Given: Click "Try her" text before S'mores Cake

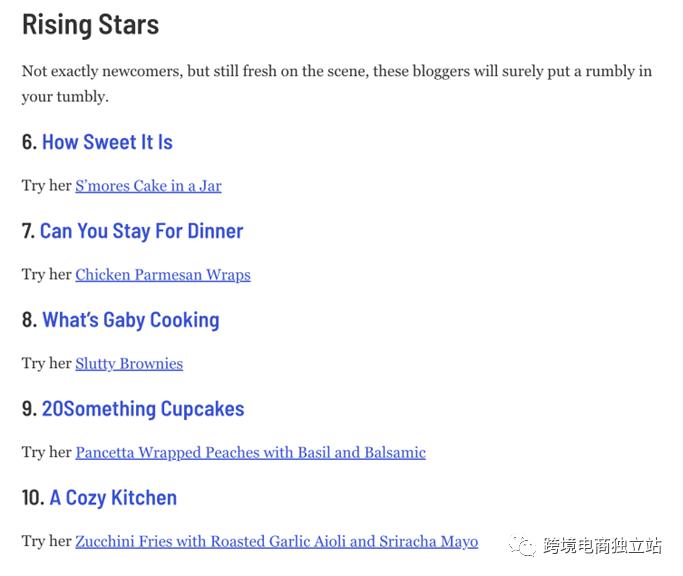Looking at the screenshot, I should (x=46, y=186).
